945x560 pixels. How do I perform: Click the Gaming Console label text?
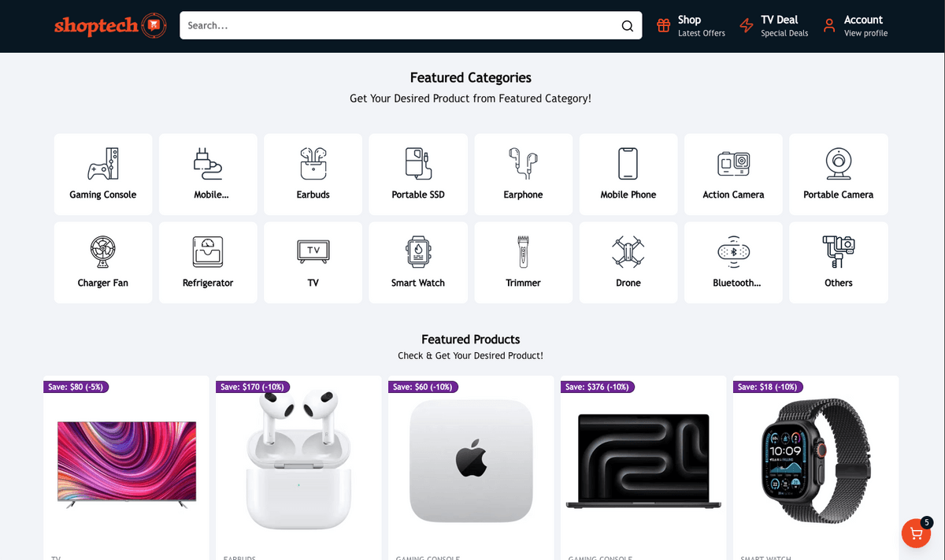click(x=103, y=195)
